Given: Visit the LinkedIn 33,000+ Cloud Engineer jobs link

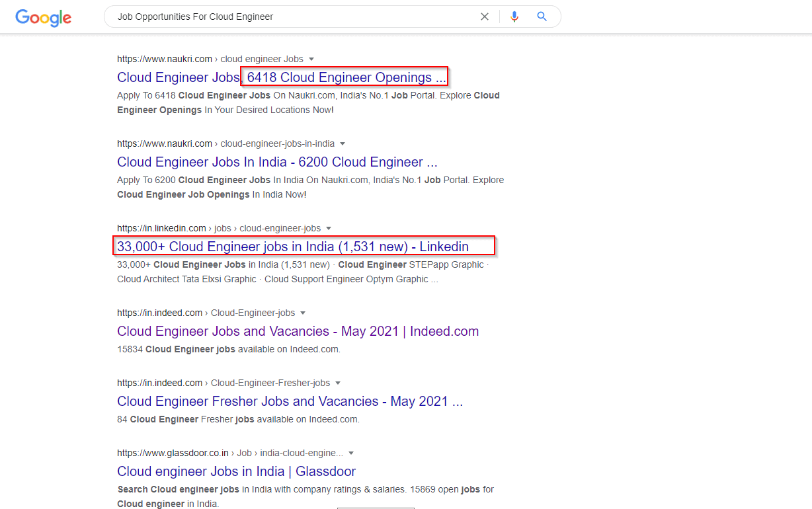Looking at the screenshot, I should [x=292, y=246].
